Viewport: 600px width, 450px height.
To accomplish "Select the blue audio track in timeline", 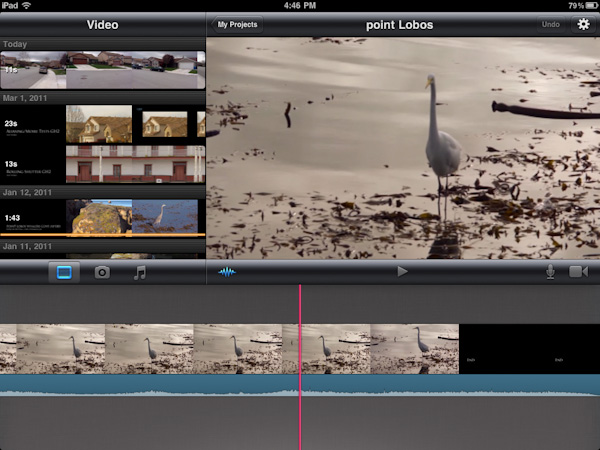I will (x=300, y=385).
